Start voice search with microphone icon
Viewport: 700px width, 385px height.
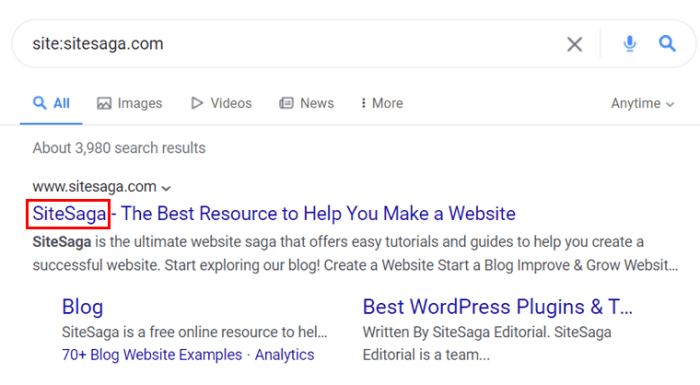629,44
